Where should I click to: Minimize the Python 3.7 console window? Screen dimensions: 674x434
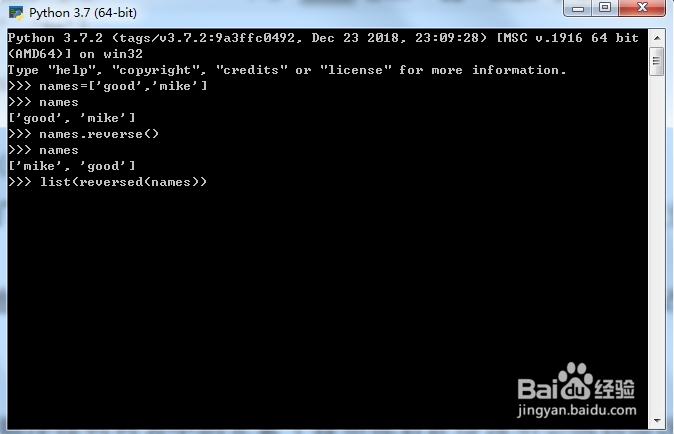point(578,8)
